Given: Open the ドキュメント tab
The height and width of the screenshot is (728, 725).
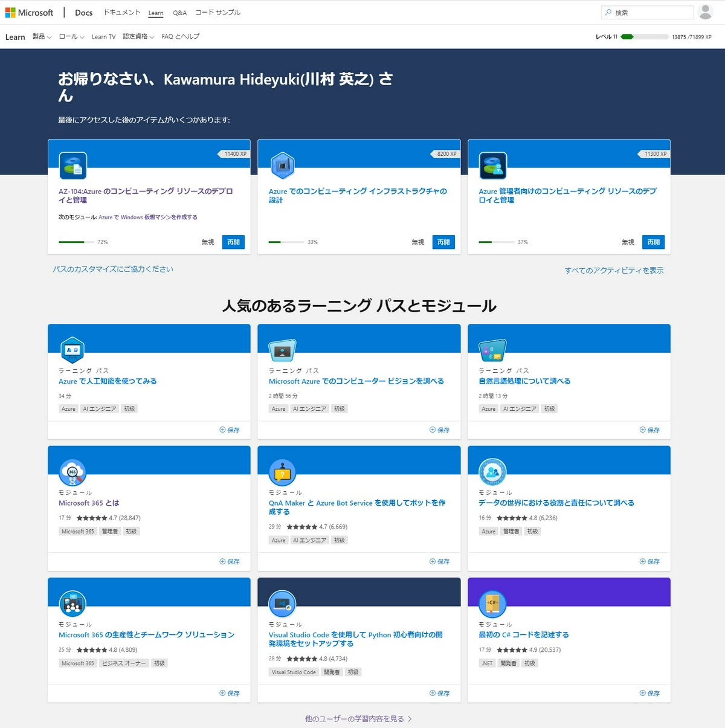Looking at the screenshot, I should pos(122,13).
